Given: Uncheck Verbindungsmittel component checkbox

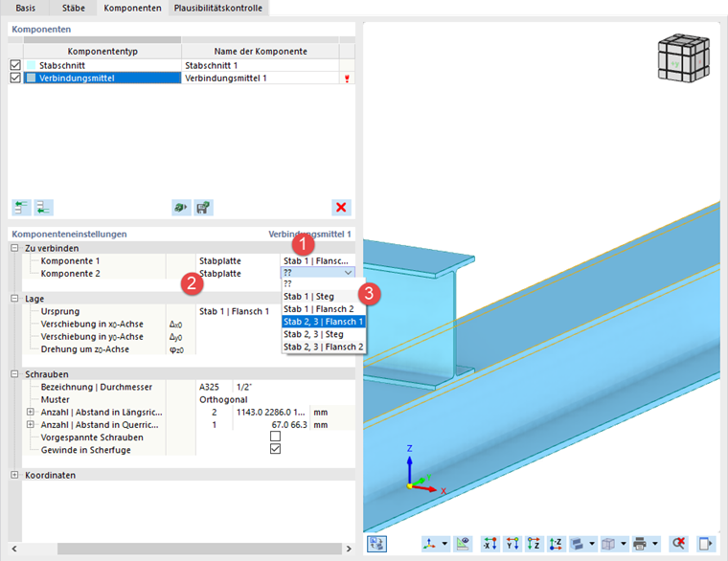Looking at the screenshot, I should pos(15,78).
